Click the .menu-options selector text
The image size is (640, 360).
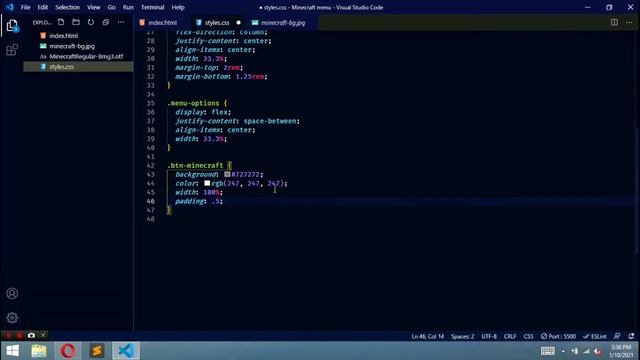click(193, 103)
